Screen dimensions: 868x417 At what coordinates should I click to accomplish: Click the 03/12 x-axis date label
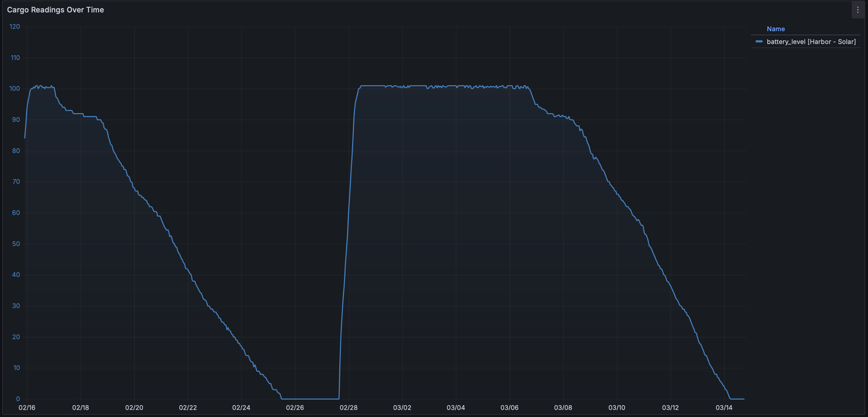click(670, 407)
